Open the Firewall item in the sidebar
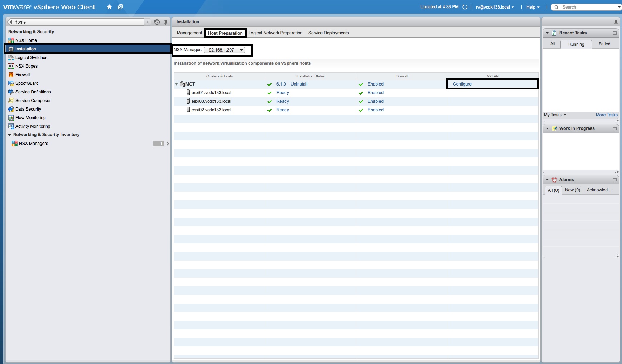Screen dimensions: 622x364 tap(23, 75)
